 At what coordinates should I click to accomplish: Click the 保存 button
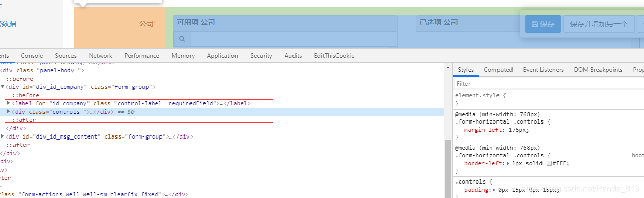point(543,24)
